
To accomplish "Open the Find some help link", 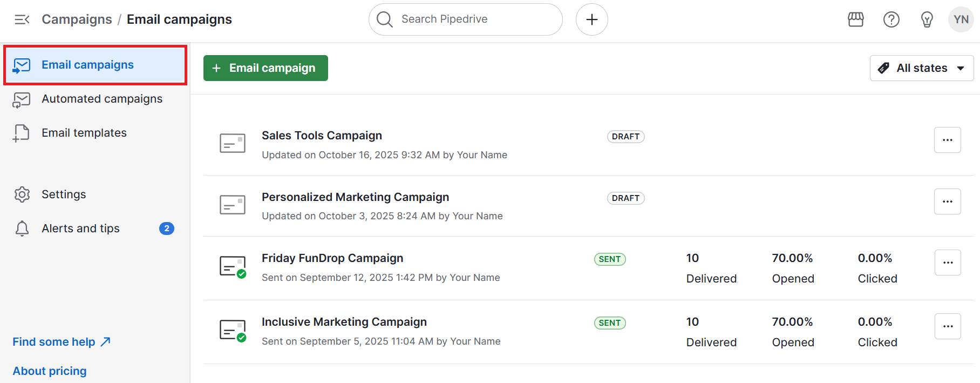I will point(54,341).
